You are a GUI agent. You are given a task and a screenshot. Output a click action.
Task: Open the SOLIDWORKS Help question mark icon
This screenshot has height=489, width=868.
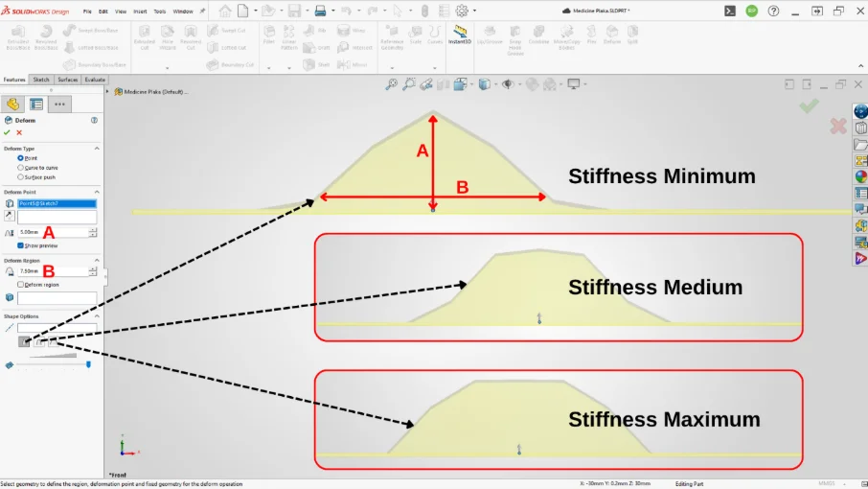coord(773,11)
